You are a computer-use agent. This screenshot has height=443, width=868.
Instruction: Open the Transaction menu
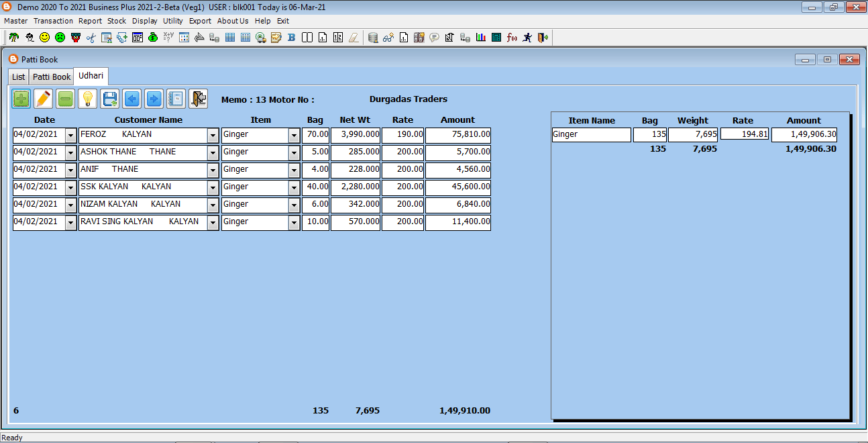point(53,21)
